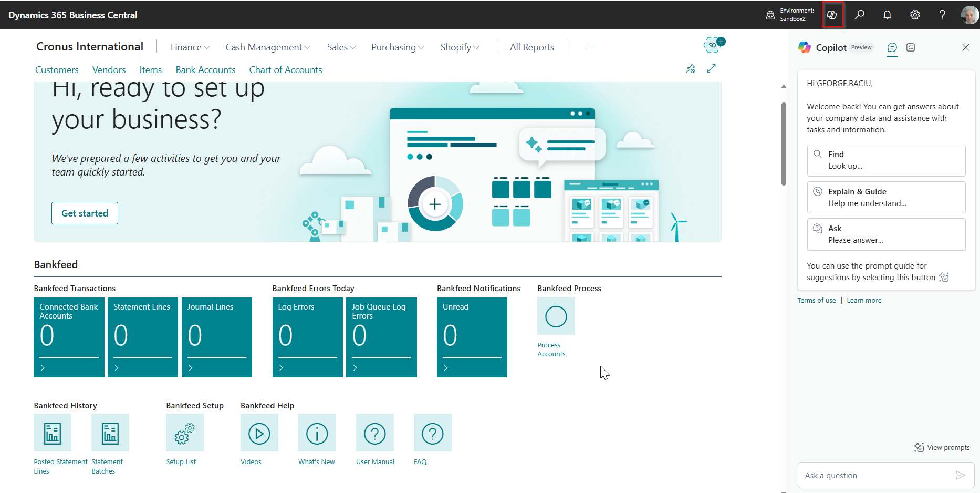Open the User Manual icon
The image size is (980, 493).
pyautogui.click(x=375, y=433)
